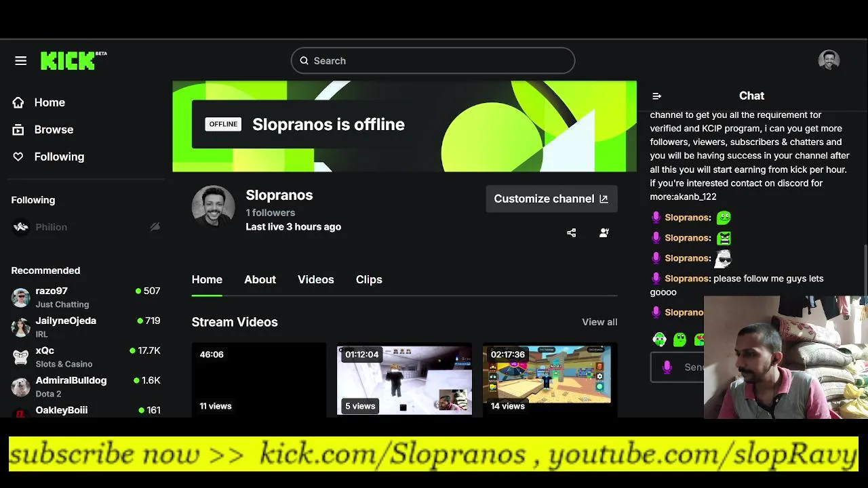
Task: Click the second green emote below chat
Action: [x=680, y=340]
